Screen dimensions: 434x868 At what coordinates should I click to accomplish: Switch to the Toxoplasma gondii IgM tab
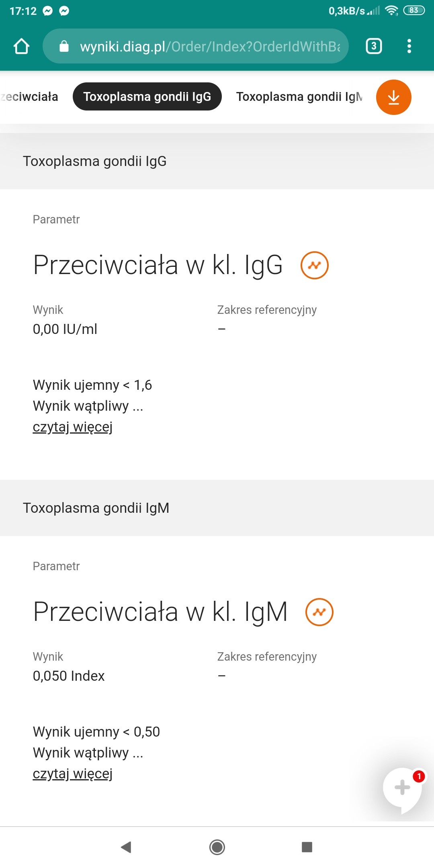coord(299,97)
